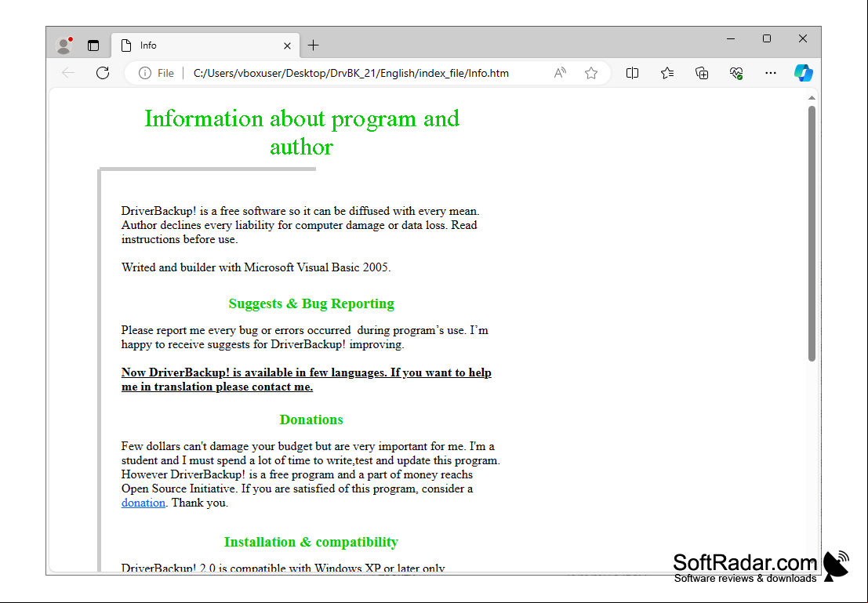Open a new tab with plus button
The height and width of the screenshot is (603, 868).
314,45
